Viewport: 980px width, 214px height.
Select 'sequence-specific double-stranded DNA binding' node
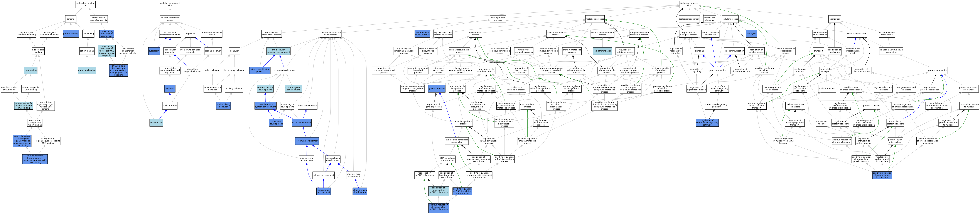click(24, 106)
